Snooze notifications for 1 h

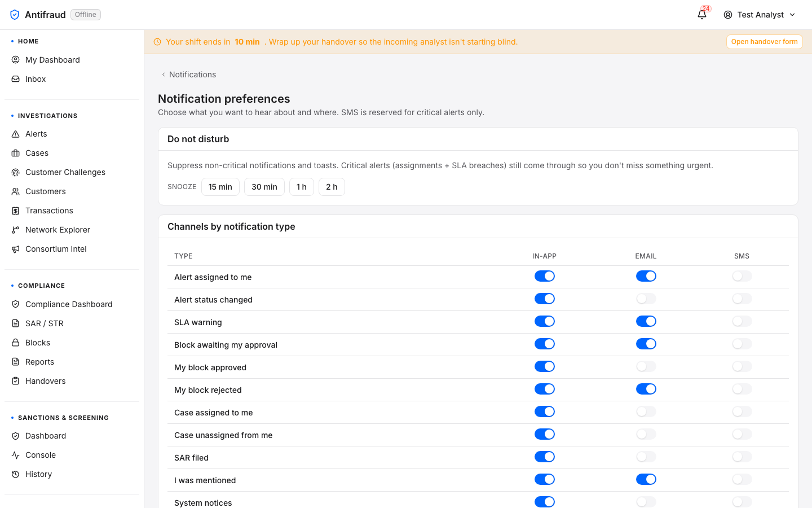tap(302, 187)
